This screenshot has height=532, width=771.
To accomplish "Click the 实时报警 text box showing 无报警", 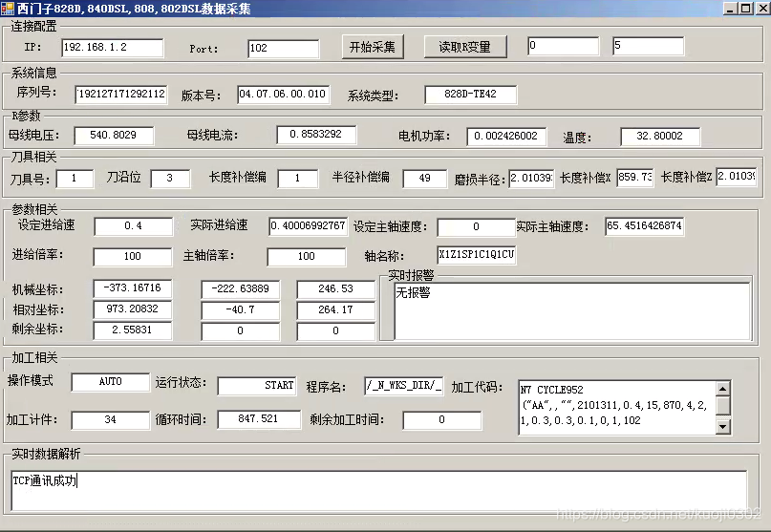I will point(572,311).
